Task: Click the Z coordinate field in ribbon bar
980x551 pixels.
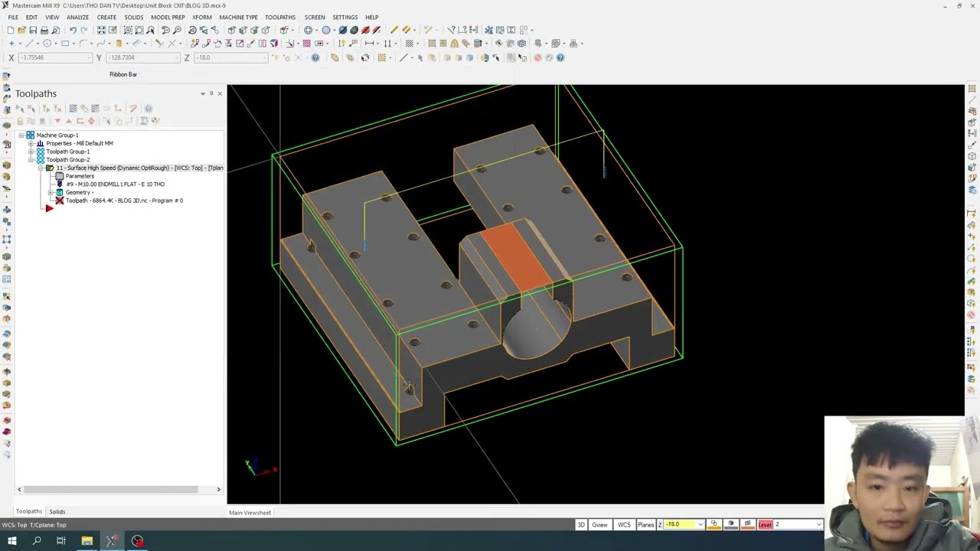Action: (x=230, y=57)
